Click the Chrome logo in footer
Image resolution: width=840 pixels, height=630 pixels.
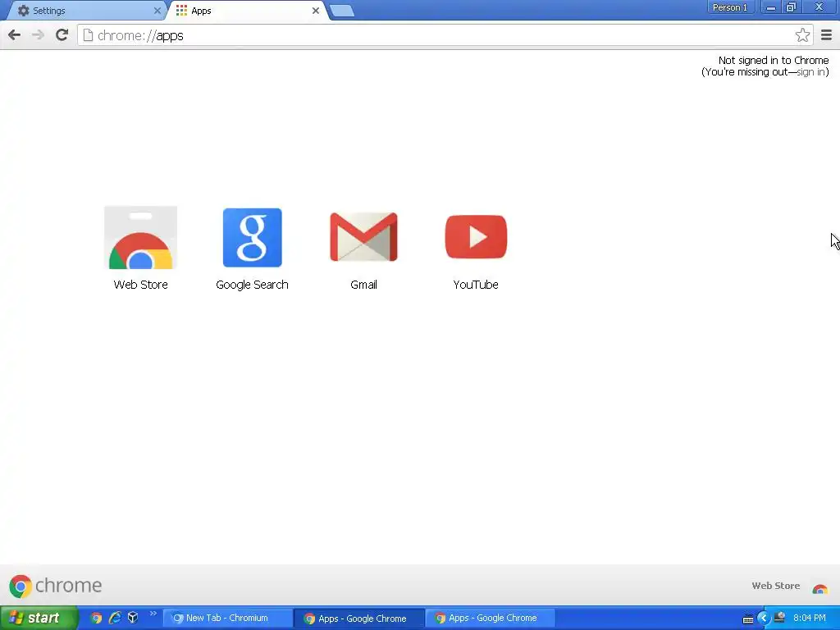55,586
